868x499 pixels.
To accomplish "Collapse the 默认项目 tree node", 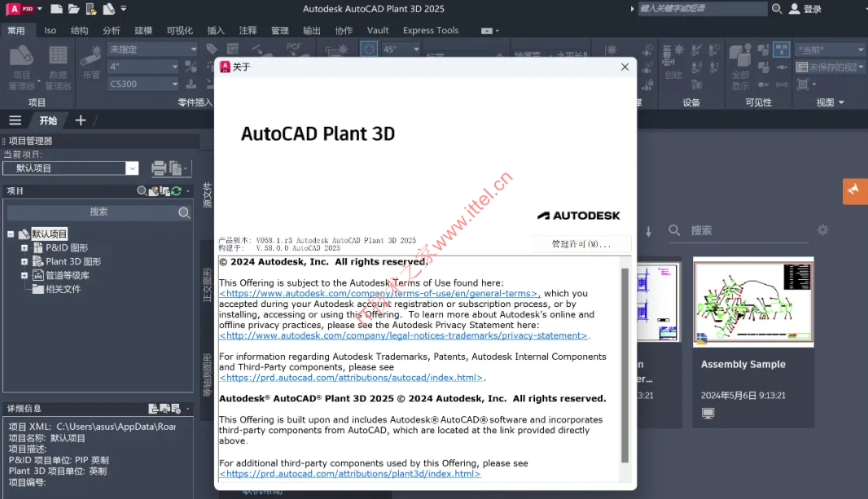I will (11, 234).
